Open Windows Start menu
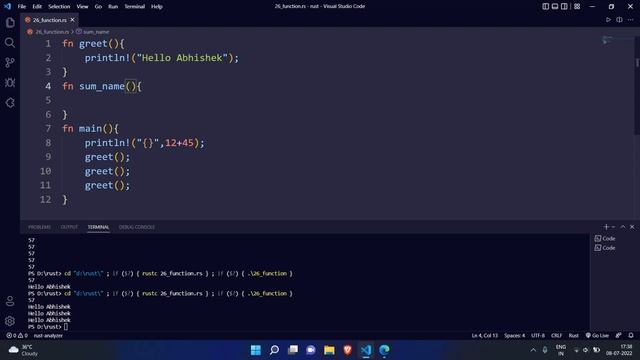The width and height of the screenshot is (640, 360). pyautogui.click(x=256, y=350)
